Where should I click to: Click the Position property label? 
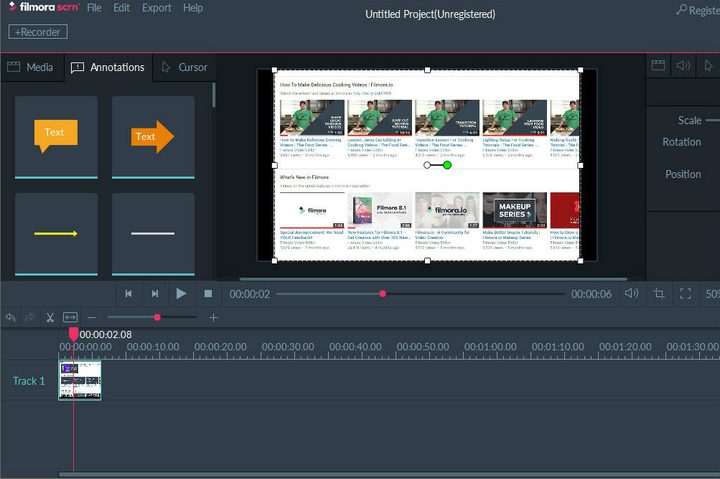click(x=683, y=174)
